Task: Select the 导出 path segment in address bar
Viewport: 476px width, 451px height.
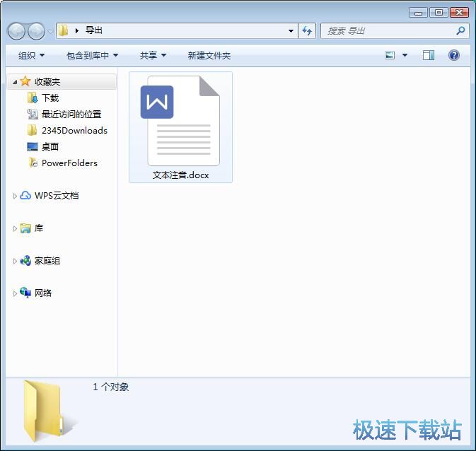Action: point(94,30)
